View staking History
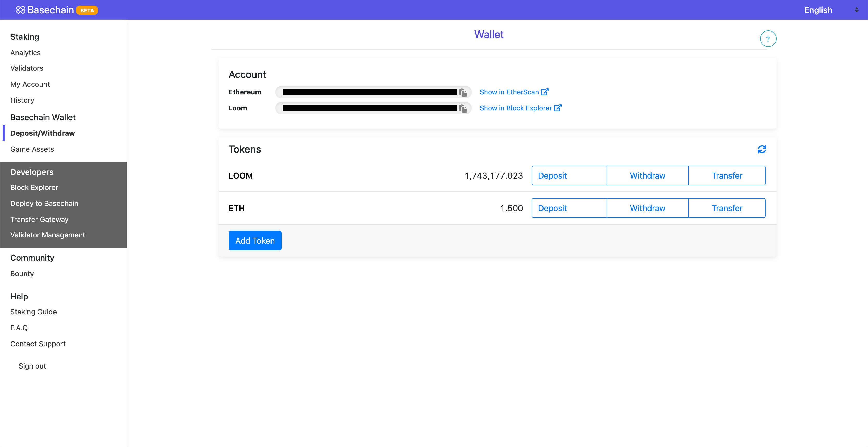 click(22, 100)
